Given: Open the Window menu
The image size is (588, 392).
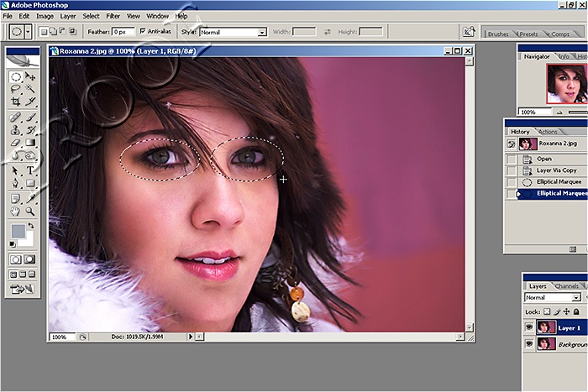Looking at the screenshot, I should [x=157, y=16].
